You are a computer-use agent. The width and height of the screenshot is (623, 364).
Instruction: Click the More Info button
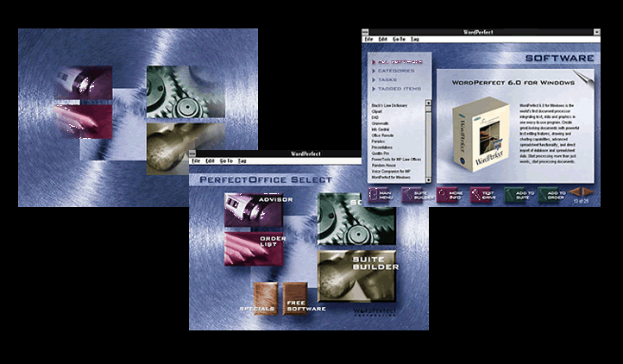450,195
